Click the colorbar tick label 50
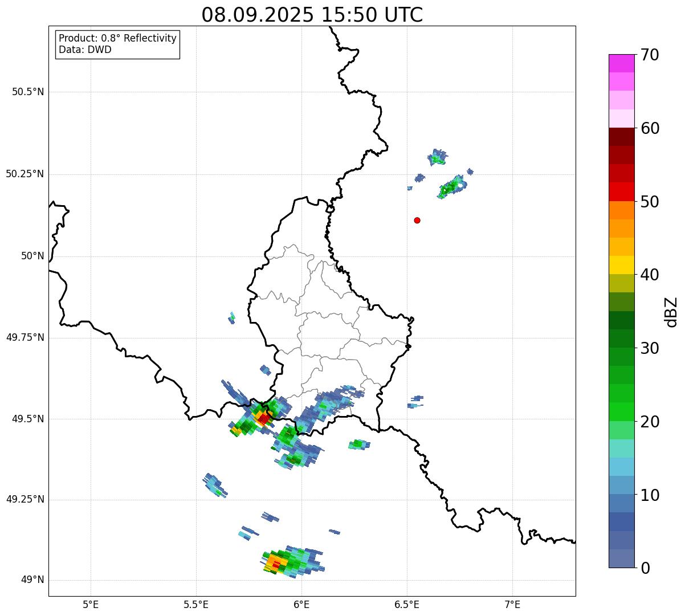685x616 pixels. 650,202
